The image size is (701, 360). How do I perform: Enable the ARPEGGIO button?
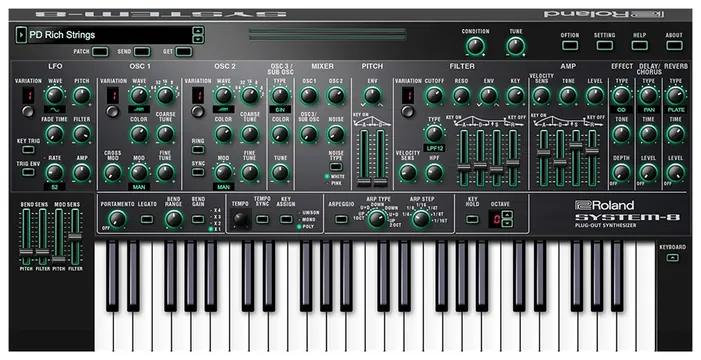pos(342,219)
